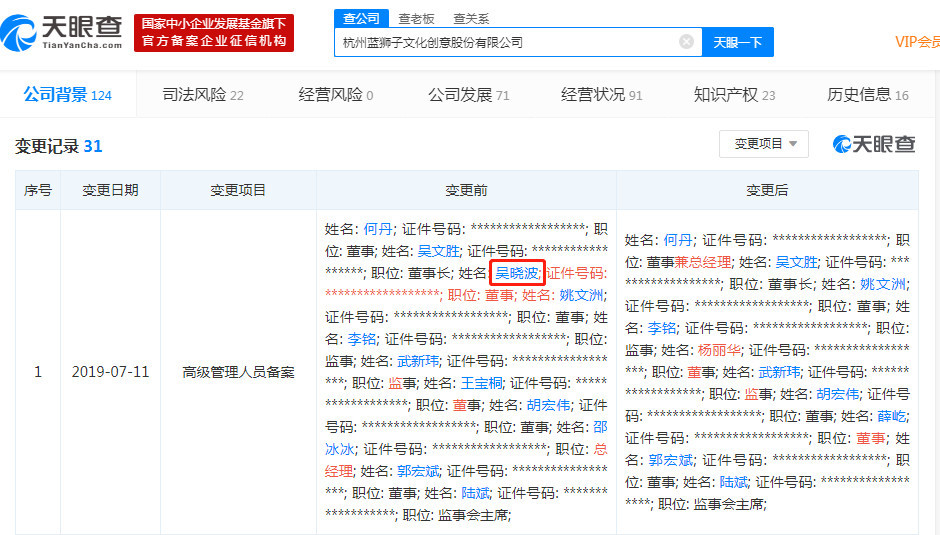The width and height of the screenshot is (940, 535).
Task: Open 李铭 link in 变更后 column
Action: click(x=662, y=328)
